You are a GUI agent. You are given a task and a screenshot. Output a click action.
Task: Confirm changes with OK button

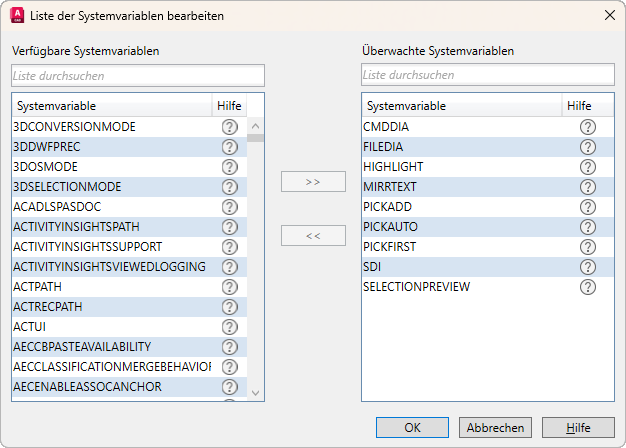[x=412, y=427]
